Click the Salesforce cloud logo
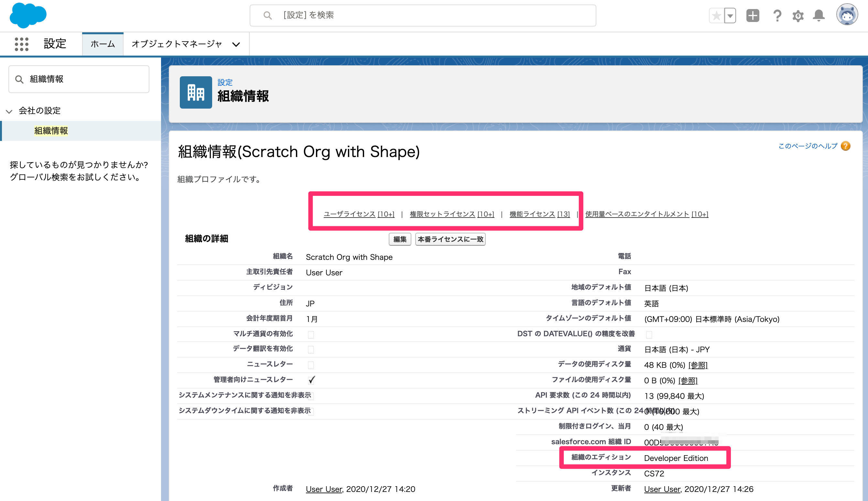 [27, 16]
